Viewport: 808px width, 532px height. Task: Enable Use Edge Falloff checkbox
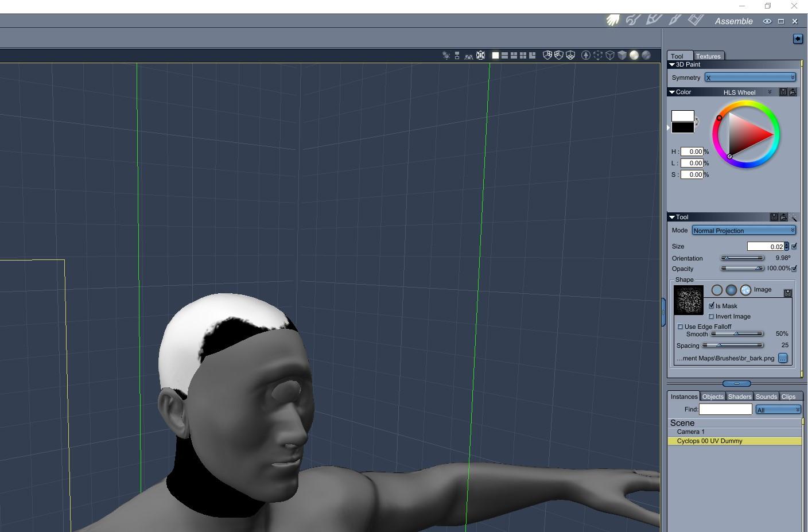(681, 327)
